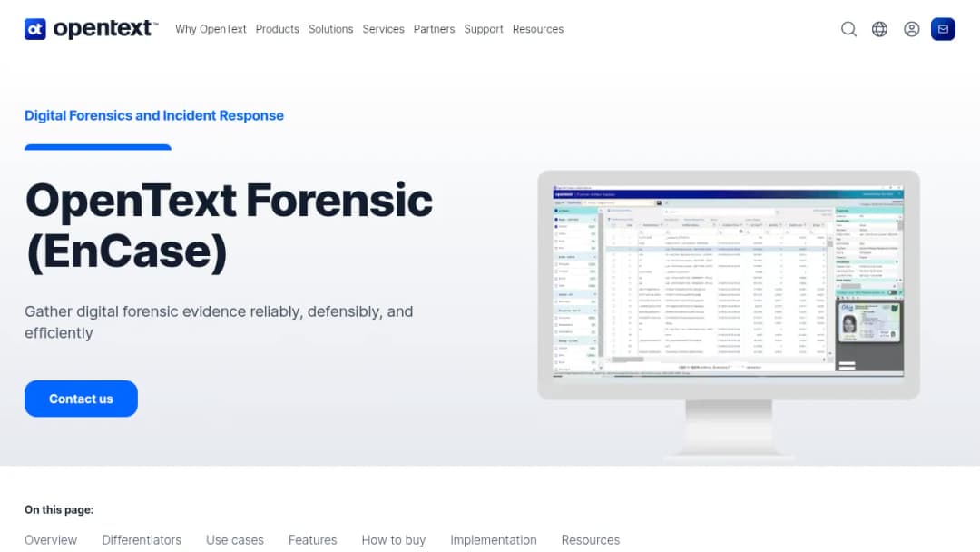Jump to Features section
Viewport: 980px width, 552px height.
[312, 539]
